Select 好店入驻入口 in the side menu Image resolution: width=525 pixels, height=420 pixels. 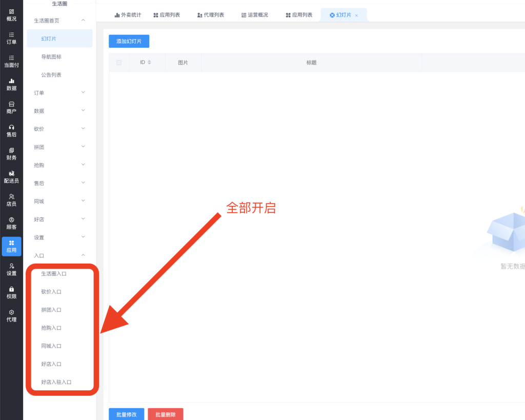[x=56, y=382]
